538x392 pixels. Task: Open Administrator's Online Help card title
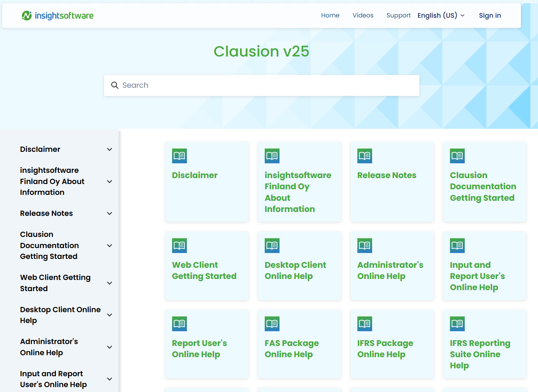point(390,270)
